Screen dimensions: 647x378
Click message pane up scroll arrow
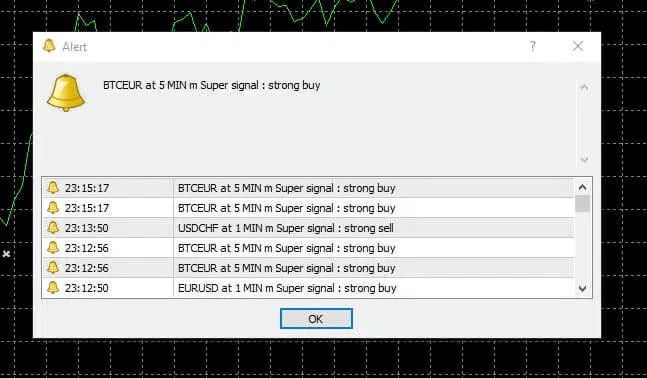click(x=584, y=87)
